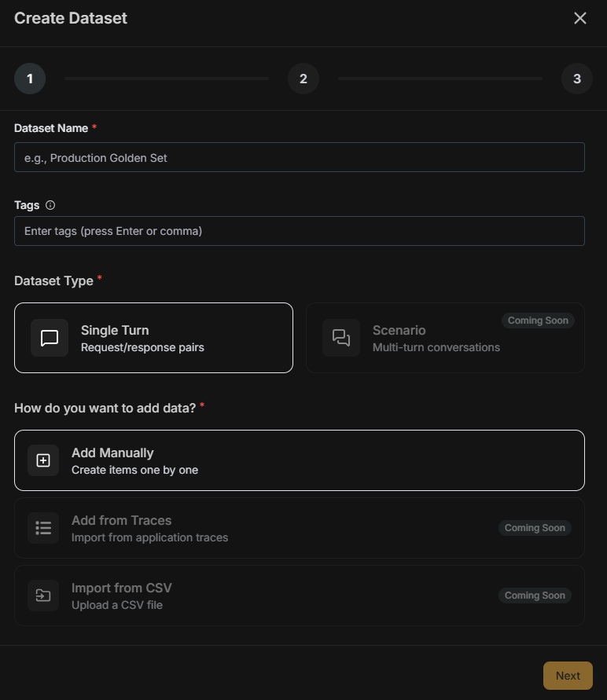Click the Single Turn chat bubble icon
This screenshot has width=607, height=700.
pyautogui.click(x=49, y=337)
